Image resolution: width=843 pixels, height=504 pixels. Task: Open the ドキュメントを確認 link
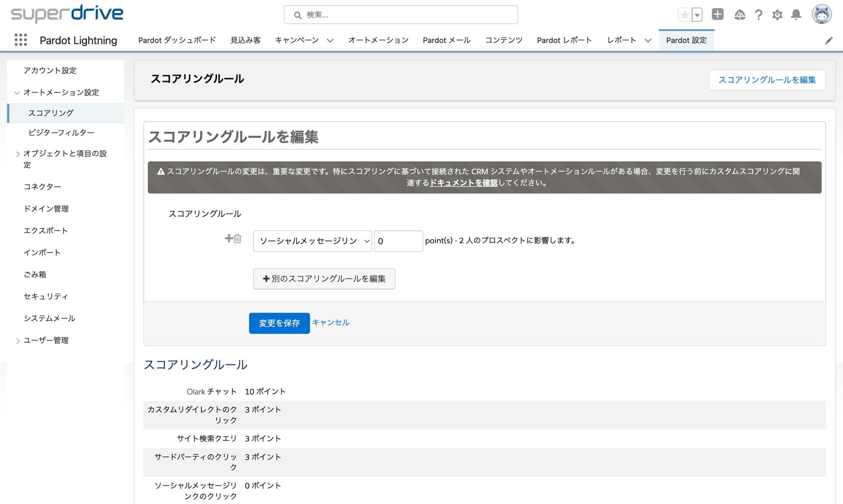(x=464, y=183)
